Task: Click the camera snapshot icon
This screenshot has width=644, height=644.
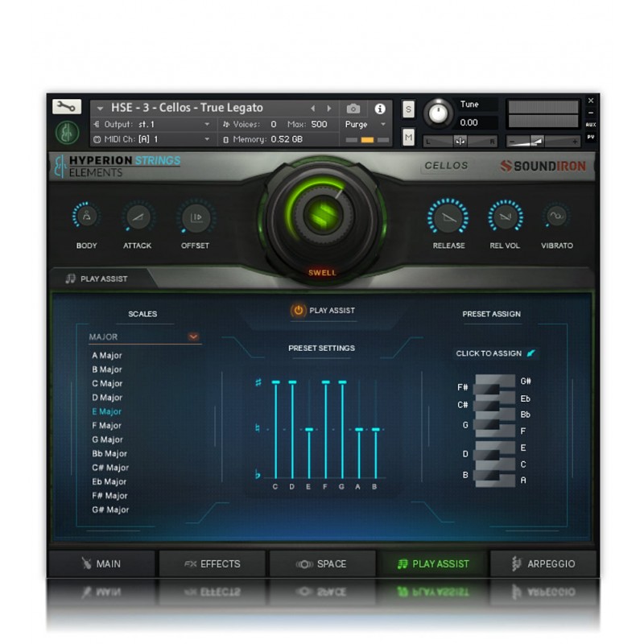Action: coord(353,108)
